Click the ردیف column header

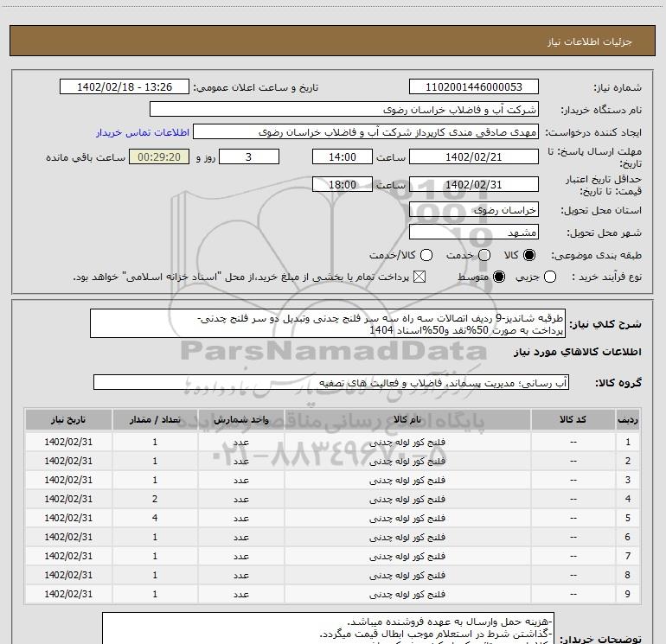628,420
